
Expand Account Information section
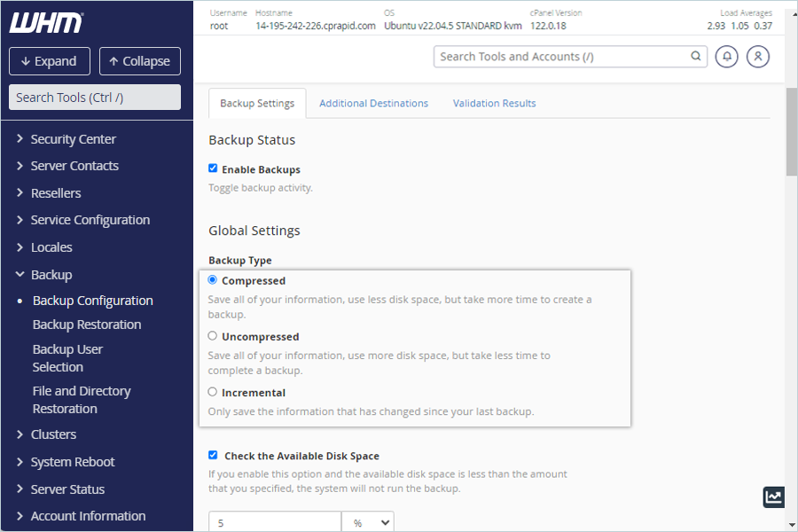point(81,516)
